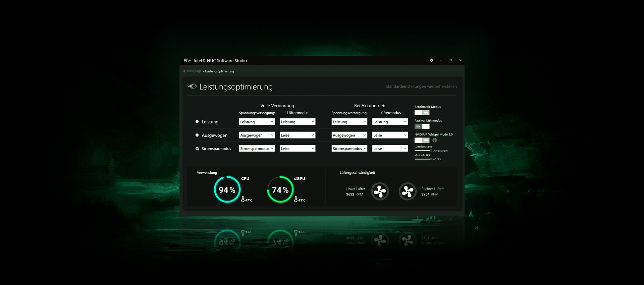Image resolution: width=644 pixels, height=285 pixels.
Task: Minimize the NUC Software Studio window
Action: coord(441,60)
